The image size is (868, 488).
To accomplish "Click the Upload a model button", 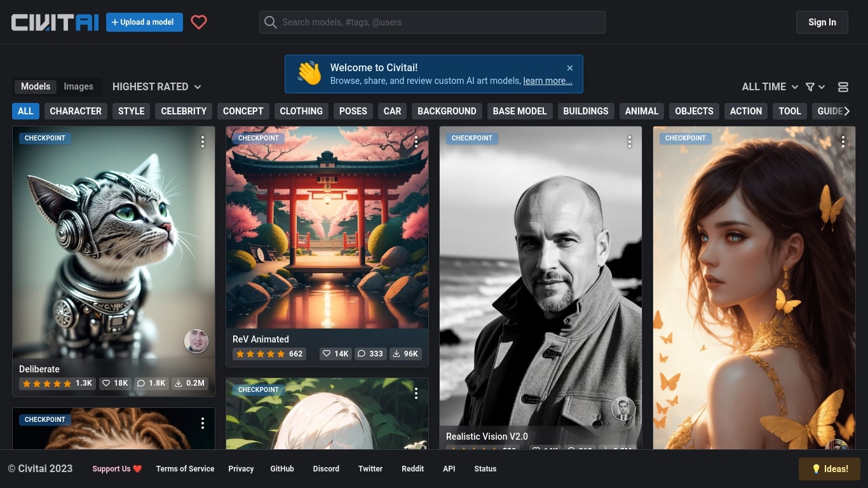I will point(144,22).
